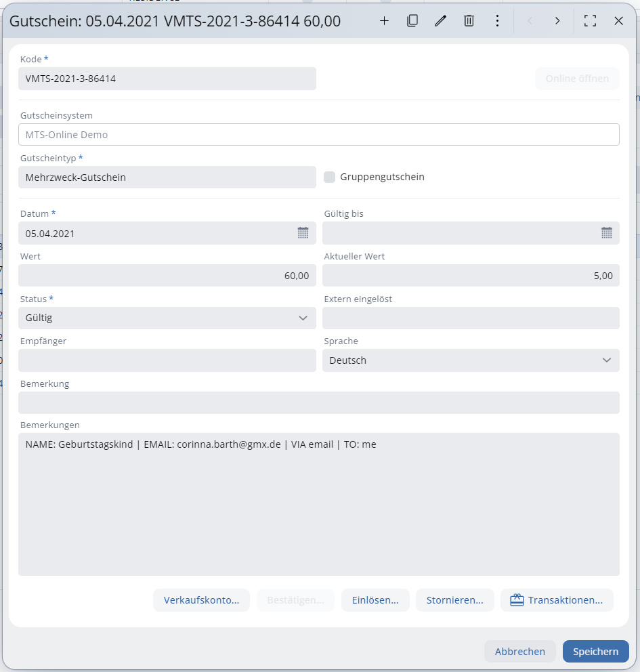
Task: Click the pencil edit icon
Action: 441,21
